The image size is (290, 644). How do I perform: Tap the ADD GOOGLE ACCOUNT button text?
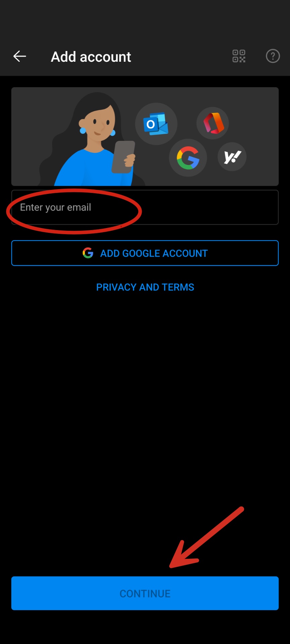click(154, 253)
